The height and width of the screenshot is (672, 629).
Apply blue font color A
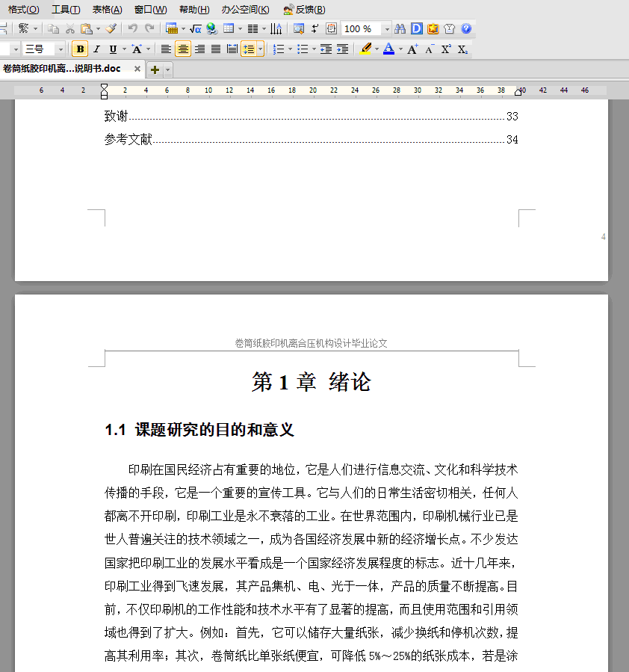coord(388,49)
